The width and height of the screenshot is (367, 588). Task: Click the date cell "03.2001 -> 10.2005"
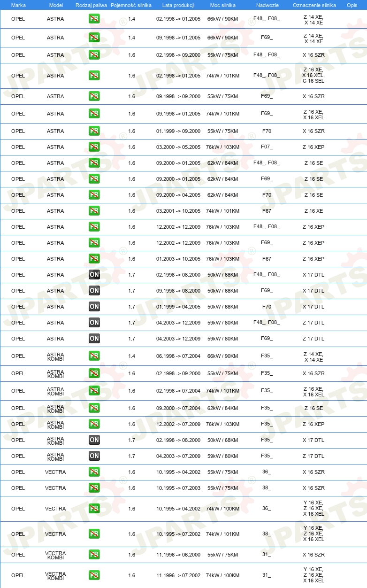178,211
